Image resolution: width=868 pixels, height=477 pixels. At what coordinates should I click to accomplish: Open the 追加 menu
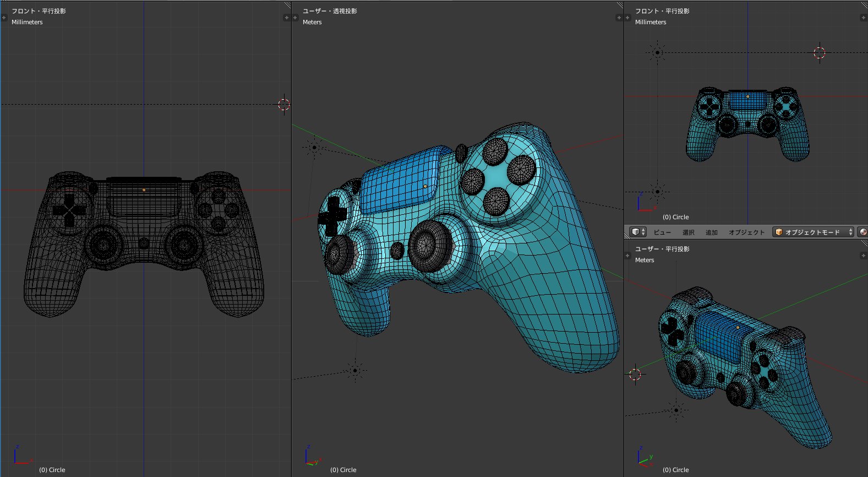tap(712, 232)
